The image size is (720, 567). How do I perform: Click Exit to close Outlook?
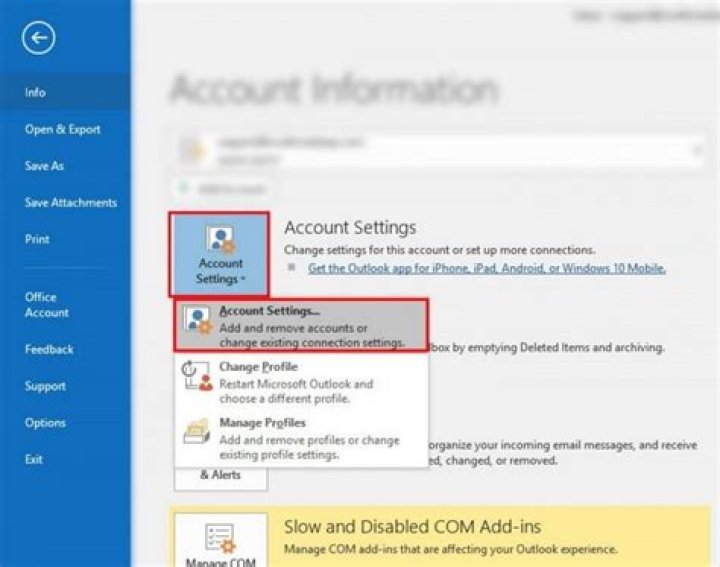coord(34,458)
